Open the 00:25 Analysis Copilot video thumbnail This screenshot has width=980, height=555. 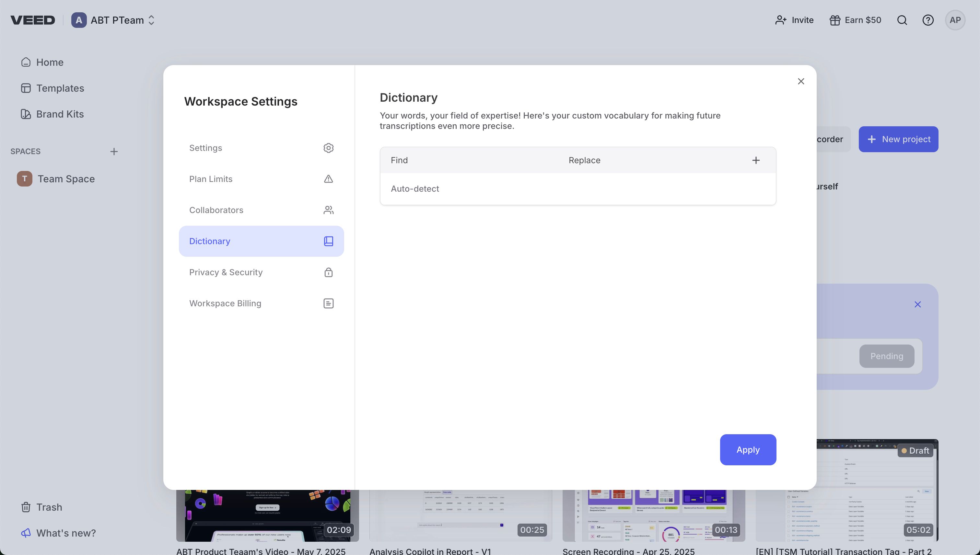pyautogui.click(x=461, y=515)
